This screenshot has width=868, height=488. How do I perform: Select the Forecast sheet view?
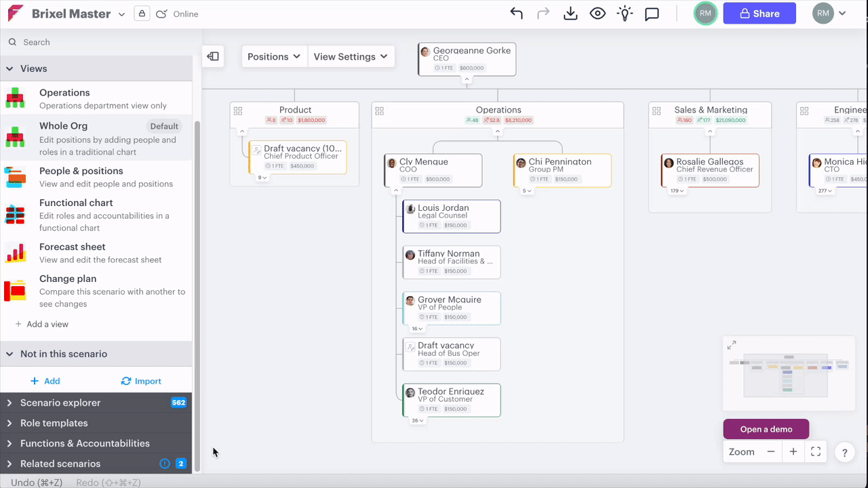click(x=73, y=247)
